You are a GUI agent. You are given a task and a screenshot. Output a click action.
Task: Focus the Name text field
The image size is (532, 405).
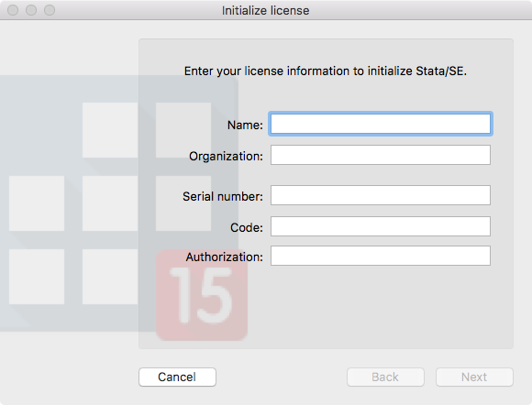click(381, 124)
